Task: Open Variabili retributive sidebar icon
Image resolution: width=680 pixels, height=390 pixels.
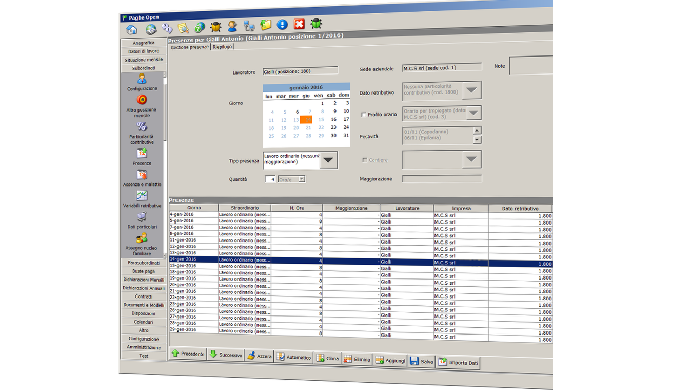Action: [142, 199]
